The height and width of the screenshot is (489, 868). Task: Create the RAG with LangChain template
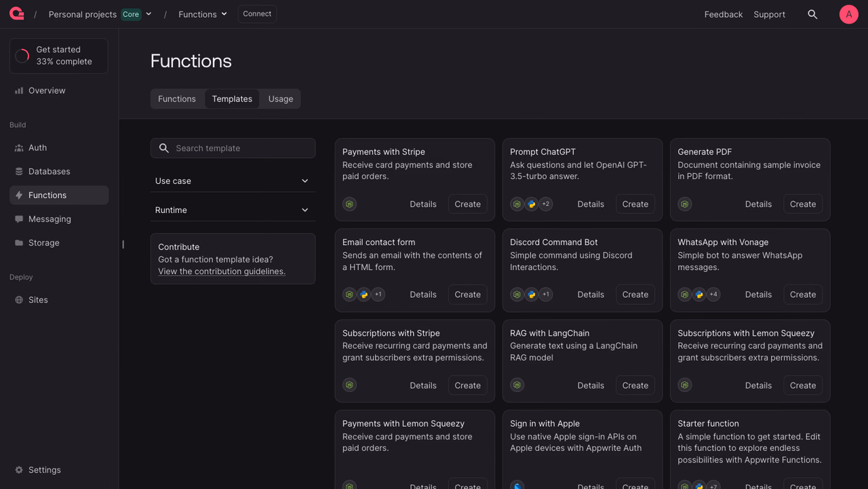pyautogui.click(x=635, y=385)
